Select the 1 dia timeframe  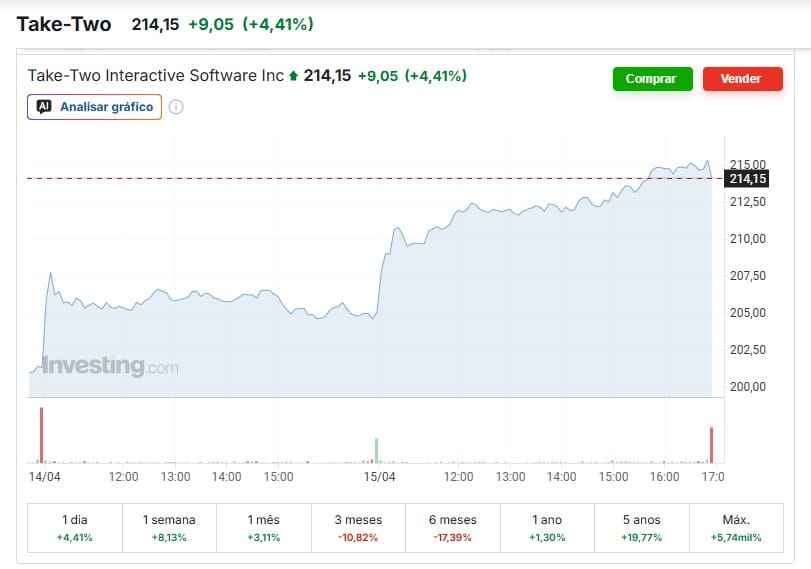76,528
